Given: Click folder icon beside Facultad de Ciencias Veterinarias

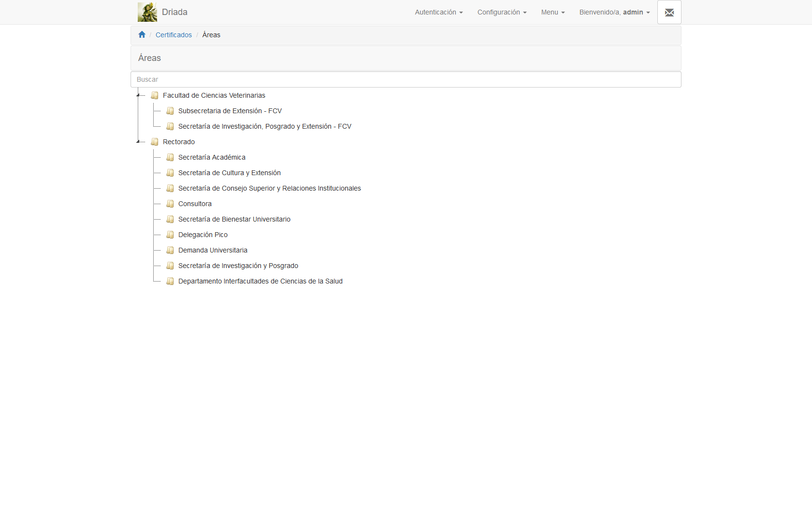Looking at the screenshot, I should click(155, 96).
